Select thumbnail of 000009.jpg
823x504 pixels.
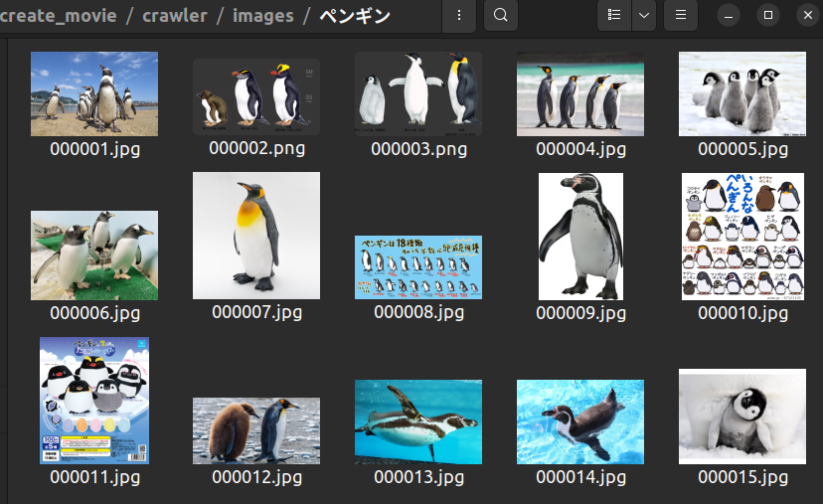point(581,237)
